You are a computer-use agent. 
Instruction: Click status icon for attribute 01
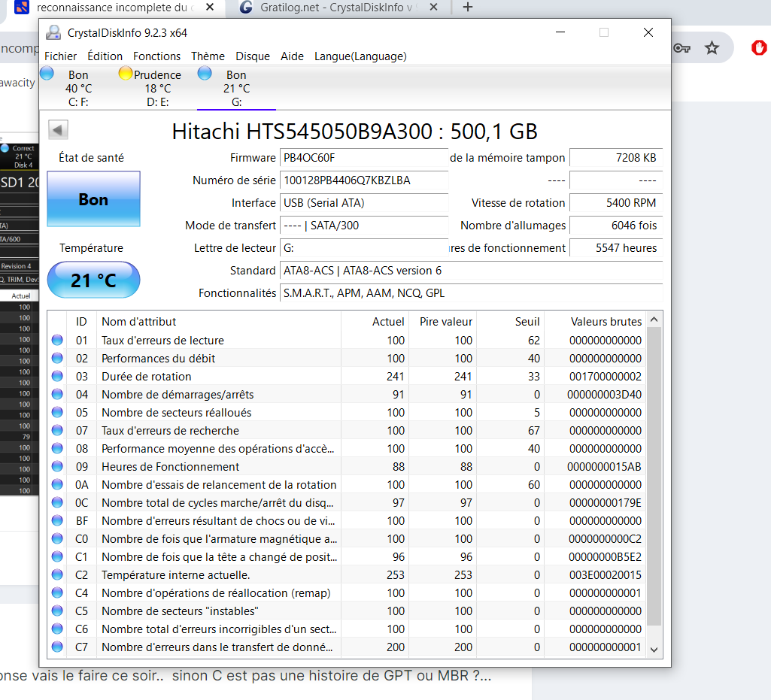(x=57, y=340)
